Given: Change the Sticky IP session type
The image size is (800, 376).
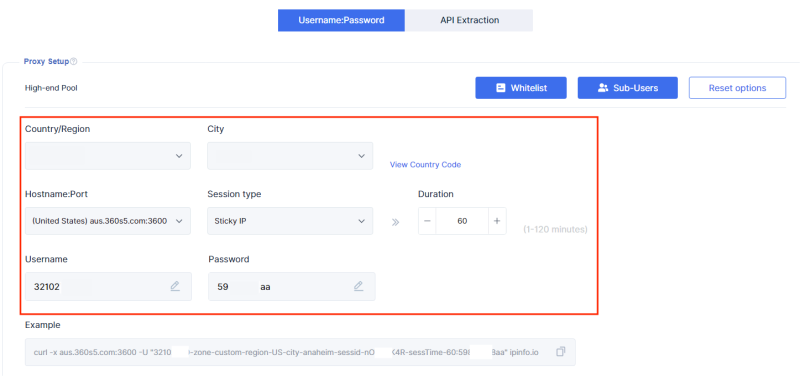Looking at the screenshot, I should tap(290, 221).
